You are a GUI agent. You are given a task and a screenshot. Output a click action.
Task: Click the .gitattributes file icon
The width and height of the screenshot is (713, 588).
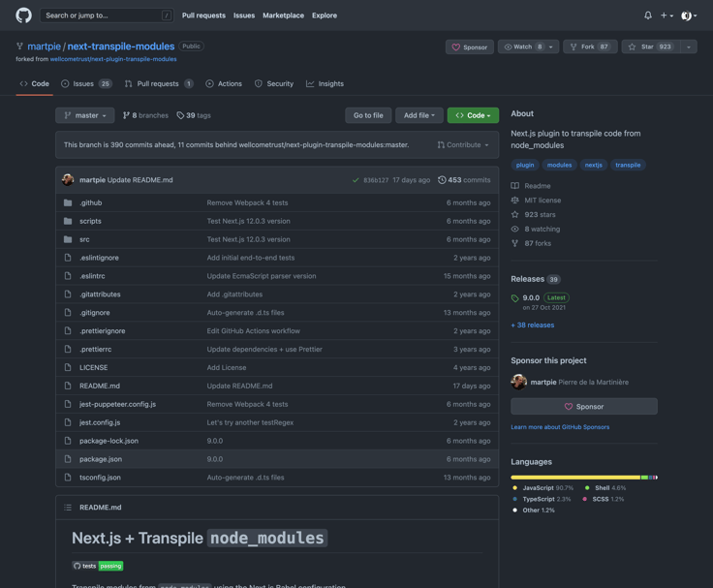(68, 294)
